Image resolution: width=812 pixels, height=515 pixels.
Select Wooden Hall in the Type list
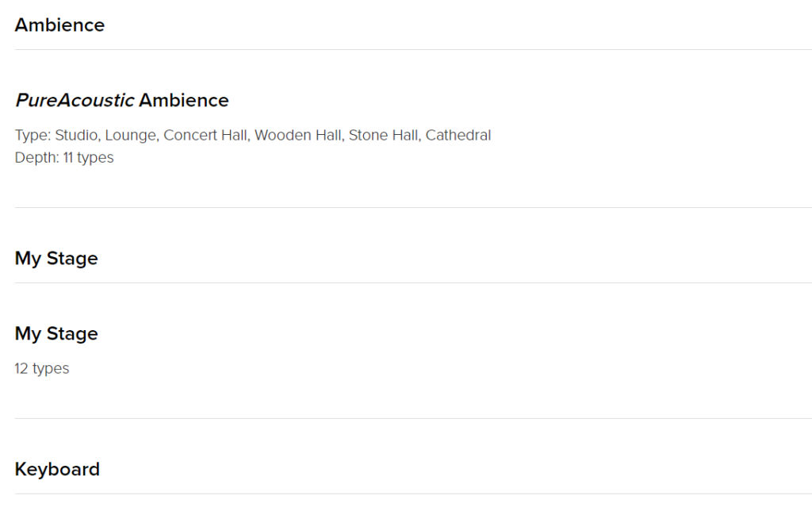(298, 135)
